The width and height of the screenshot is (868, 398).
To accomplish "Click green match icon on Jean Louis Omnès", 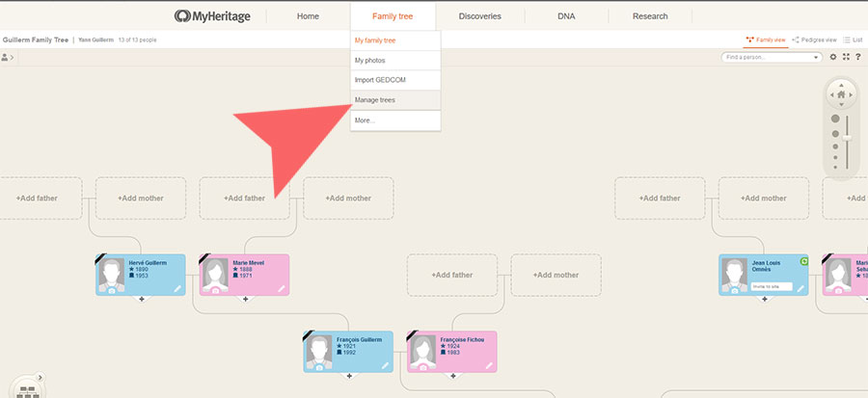I will 803,261.
